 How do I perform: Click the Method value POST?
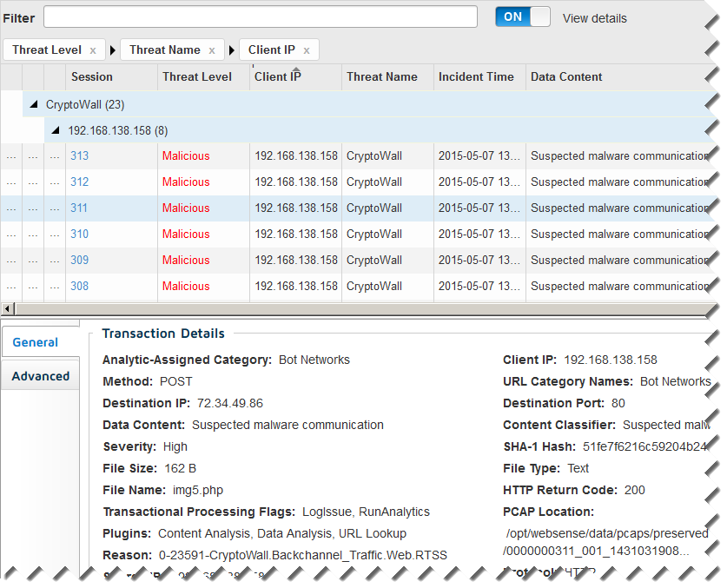click(x=175, y=381)
